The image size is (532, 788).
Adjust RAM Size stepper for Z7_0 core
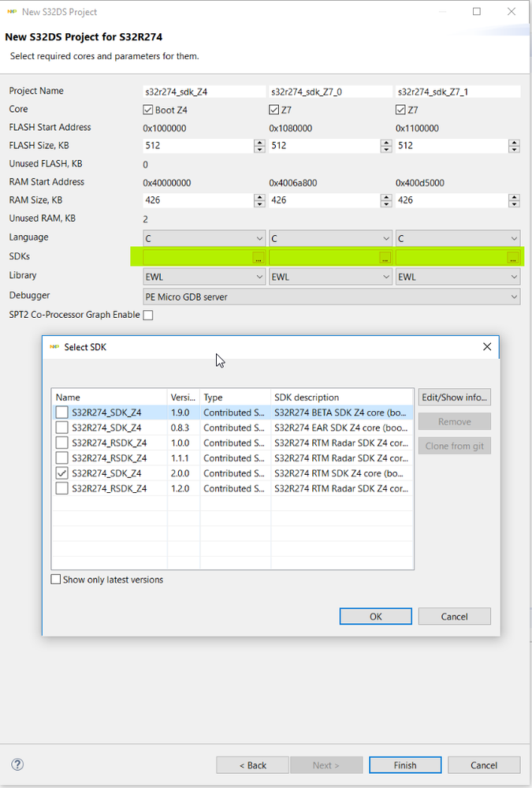click(386, 200)
